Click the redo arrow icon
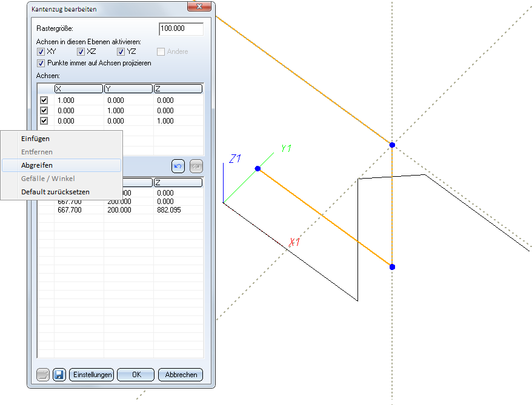532x405 pixels. [196, 166]
